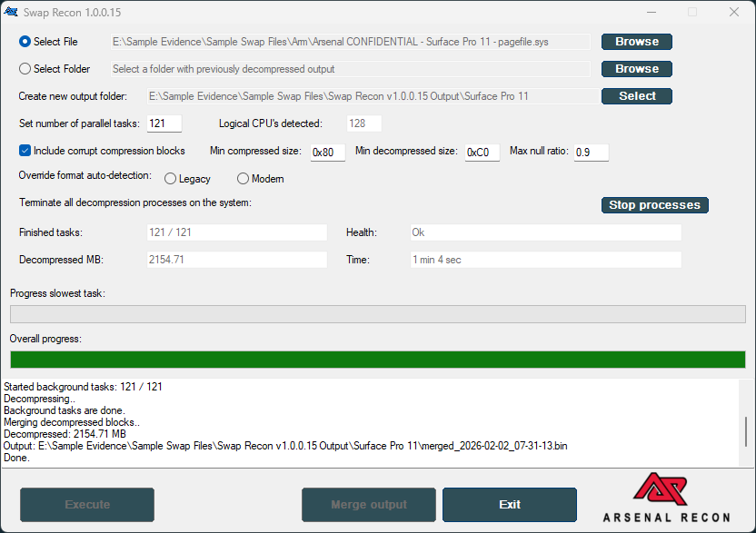Viewport: 756px width, 533px height.
Task: Click the Exit button
Action: [510, 505]
